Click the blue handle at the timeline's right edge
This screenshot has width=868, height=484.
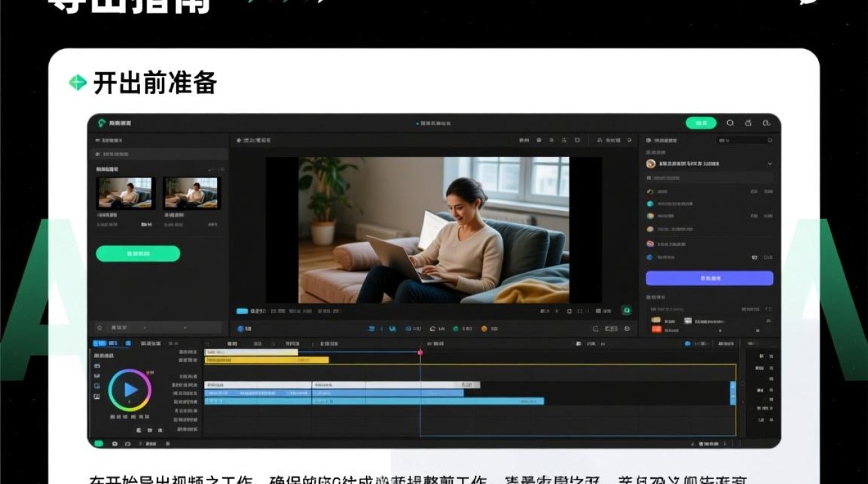[x=733, y=393]
